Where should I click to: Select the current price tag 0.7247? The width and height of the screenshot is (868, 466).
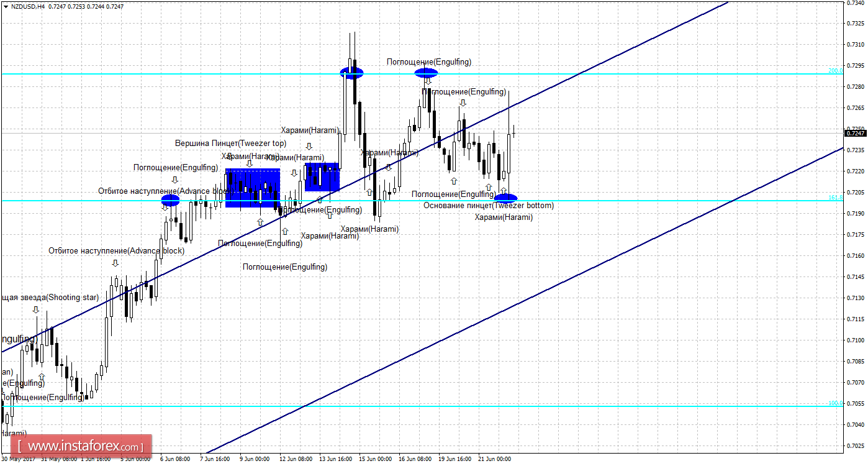[855, 133]
